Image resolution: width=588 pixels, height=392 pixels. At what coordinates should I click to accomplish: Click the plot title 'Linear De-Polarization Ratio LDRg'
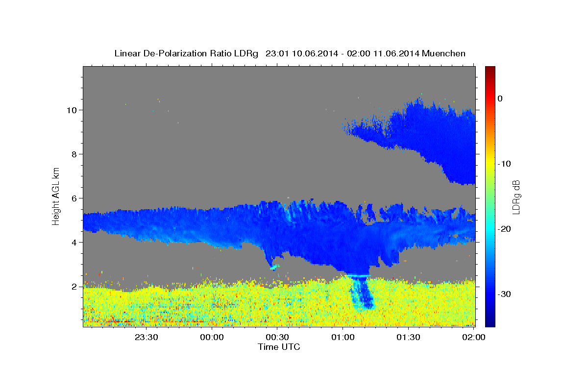click(x=186, y=53)
